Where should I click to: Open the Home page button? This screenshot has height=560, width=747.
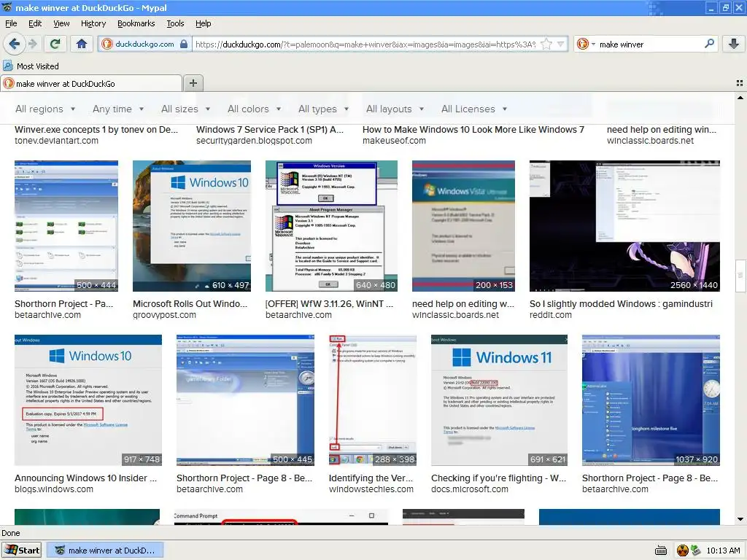[82, 44]
